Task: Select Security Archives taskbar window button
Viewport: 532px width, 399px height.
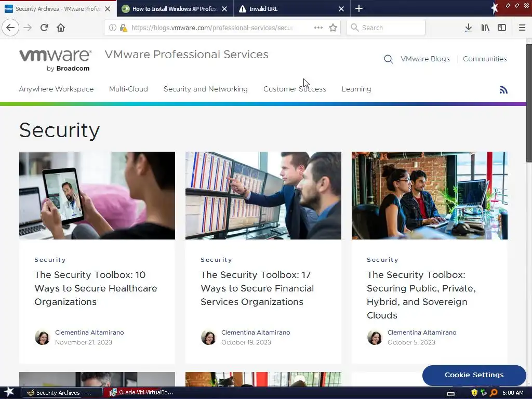Action: tap(62, 393)
